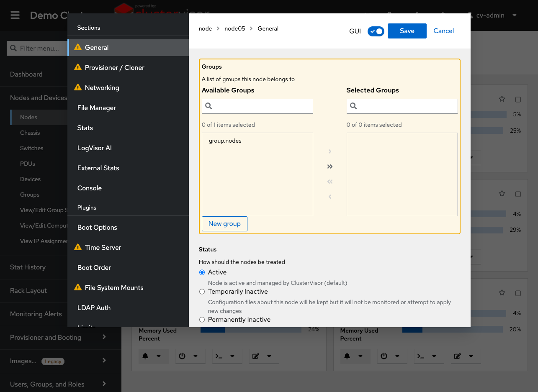
Task: Tick the checkbox on the 4% and 29% node card
Action: [x=518, y=194]
